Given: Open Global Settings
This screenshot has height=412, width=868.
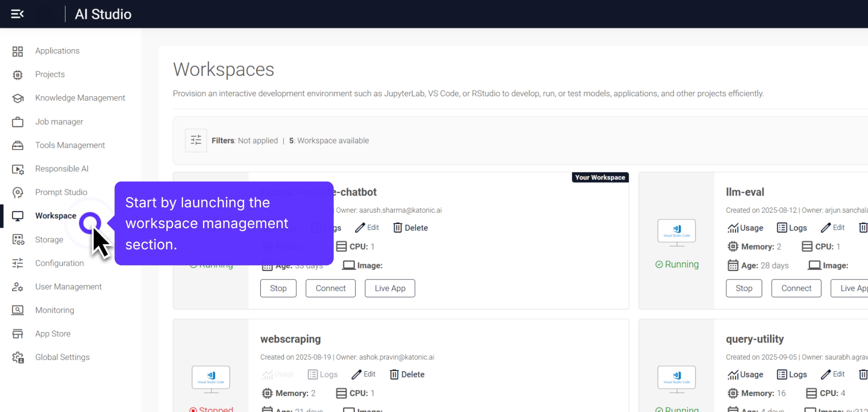Looking at the screenshot, I should tap(62, 357).
